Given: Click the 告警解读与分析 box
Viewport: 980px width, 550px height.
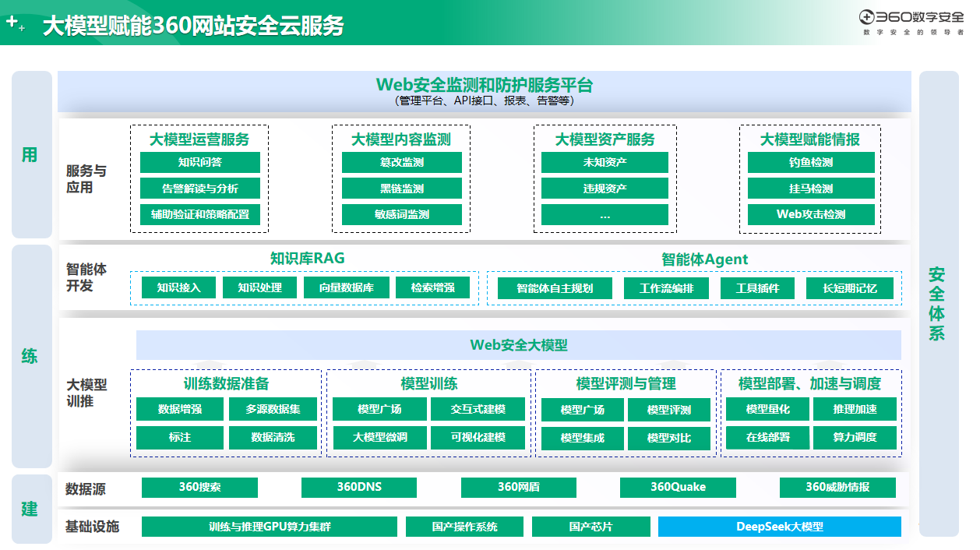Looking at the screenshot, I should [x=199, y=189].
